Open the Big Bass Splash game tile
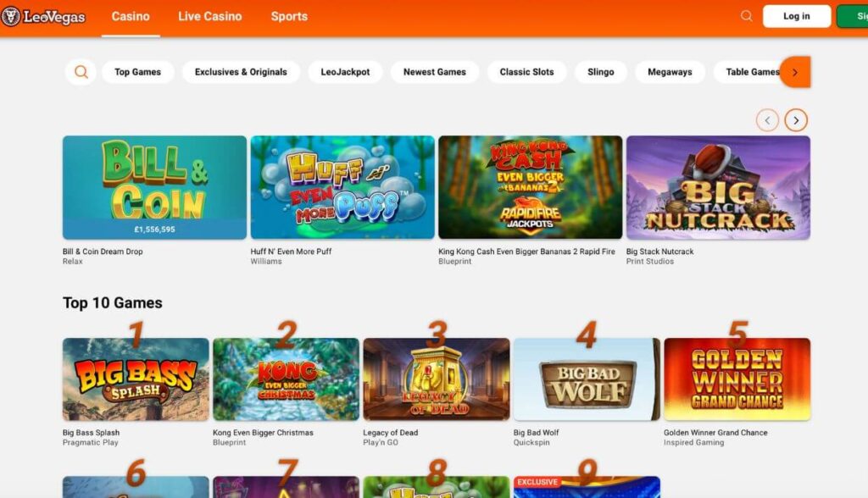 point(136,379)
